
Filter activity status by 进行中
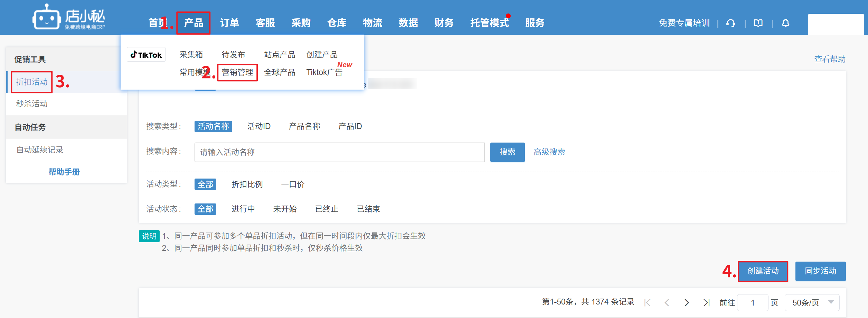tap(243, 209)
